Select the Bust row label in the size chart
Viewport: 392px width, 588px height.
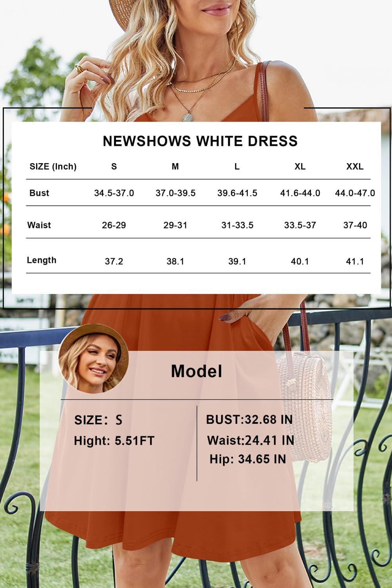pyautogui.click(x=39, y=193)
